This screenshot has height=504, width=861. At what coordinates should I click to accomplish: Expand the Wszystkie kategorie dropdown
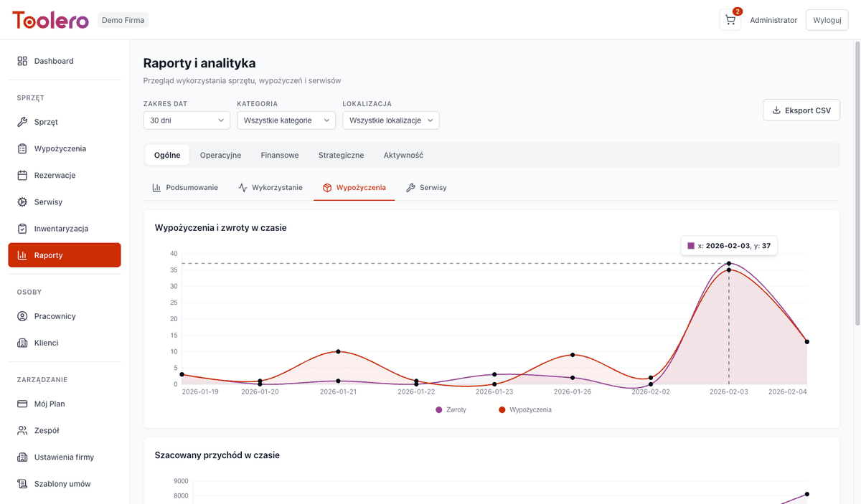(286, 120)
